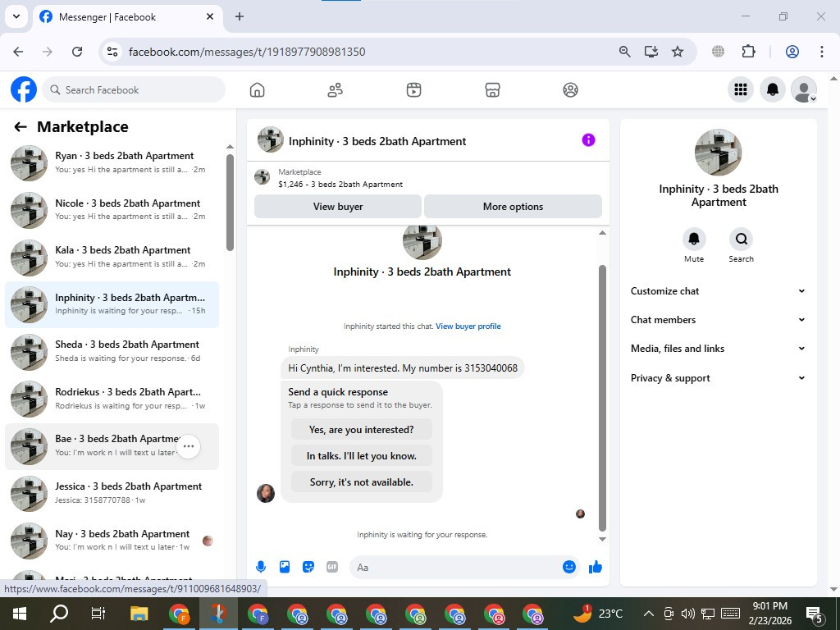Expand Privacy & support section
This screenshot has height=630, width=840.
[x=718, y=378]
